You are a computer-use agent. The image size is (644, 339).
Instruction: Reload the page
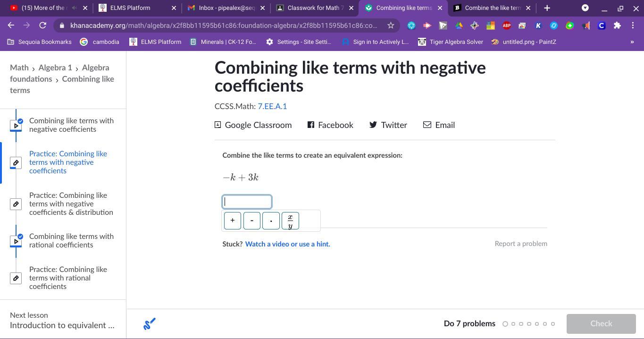click(x=42, y=25)
